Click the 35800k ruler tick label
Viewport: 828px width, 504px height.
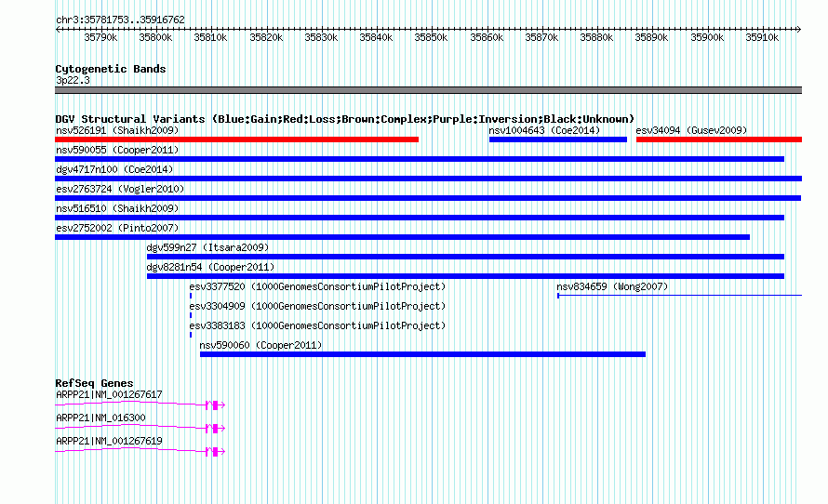[x=155, y=37]
